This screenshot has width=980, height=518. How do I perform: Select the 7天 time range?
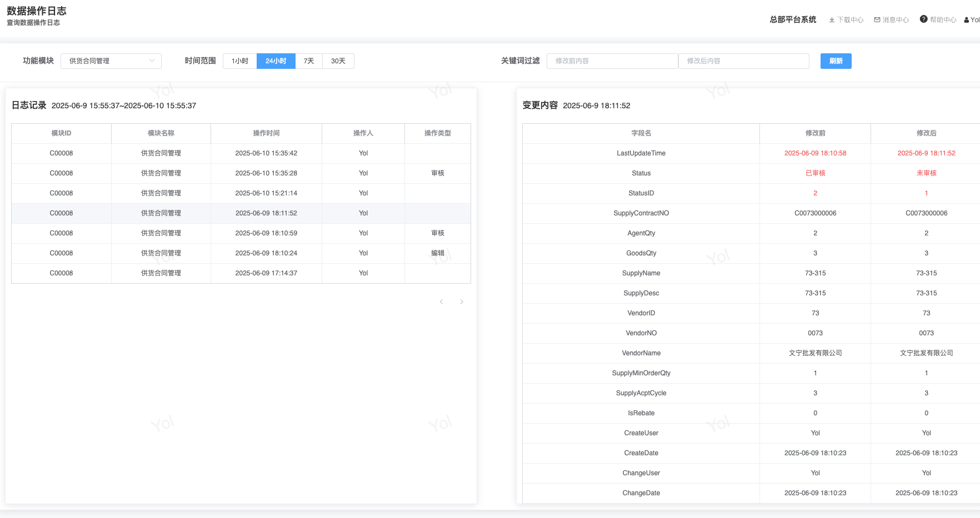(x=309, y=61)
